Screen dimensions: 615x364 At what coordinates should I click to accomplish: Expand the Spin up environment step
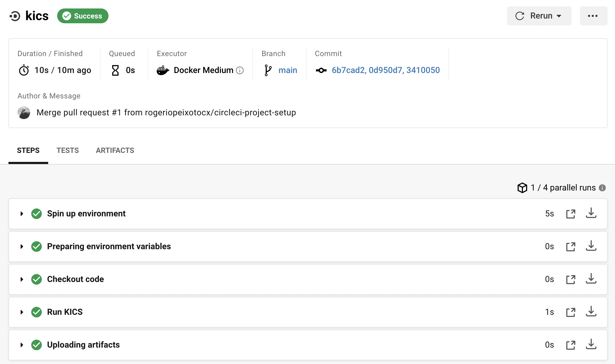pos(22,214)
